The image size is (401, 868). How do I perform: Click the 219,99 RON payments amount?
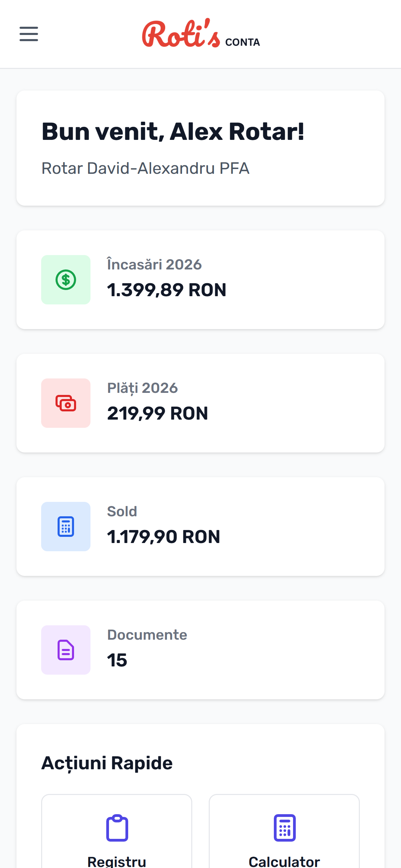[x=158, y=414]
